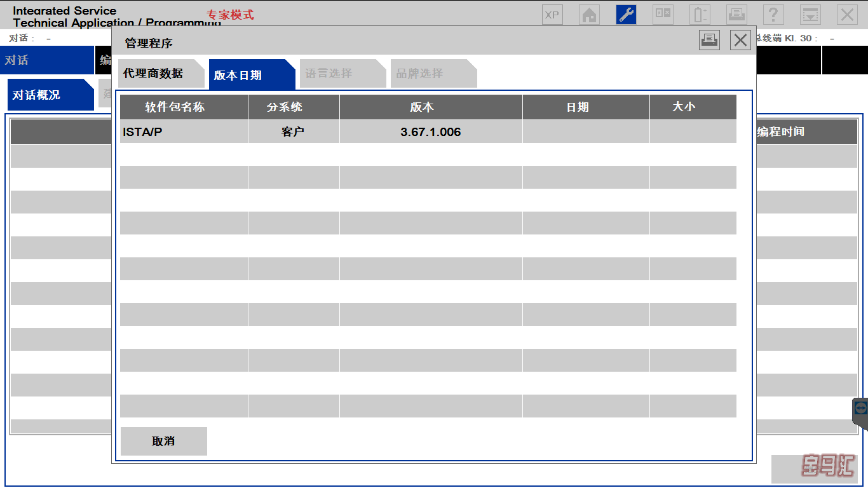The image size is (868, 488).
Task: Click the 专家模式 red label
Action: [x=230, y=15]
